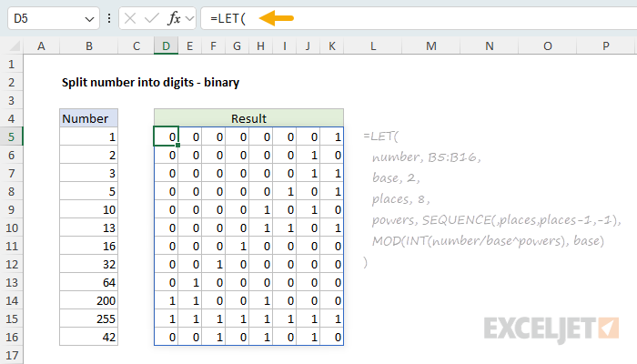Click the Cancel (X) formula button
This screenshot has width=637, height=364.
click(130, 18)
